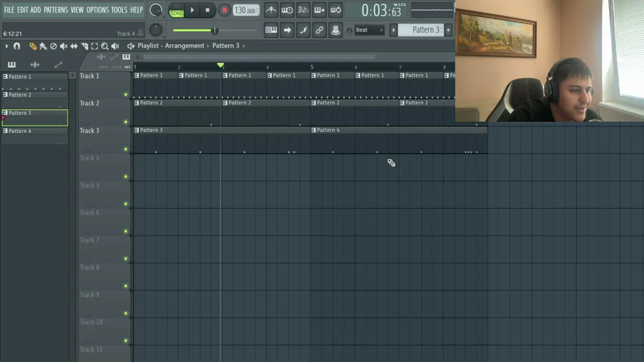Toggle the multilink chain icon
The width and height of the screenshot is (644, 362).
point(319,30)
